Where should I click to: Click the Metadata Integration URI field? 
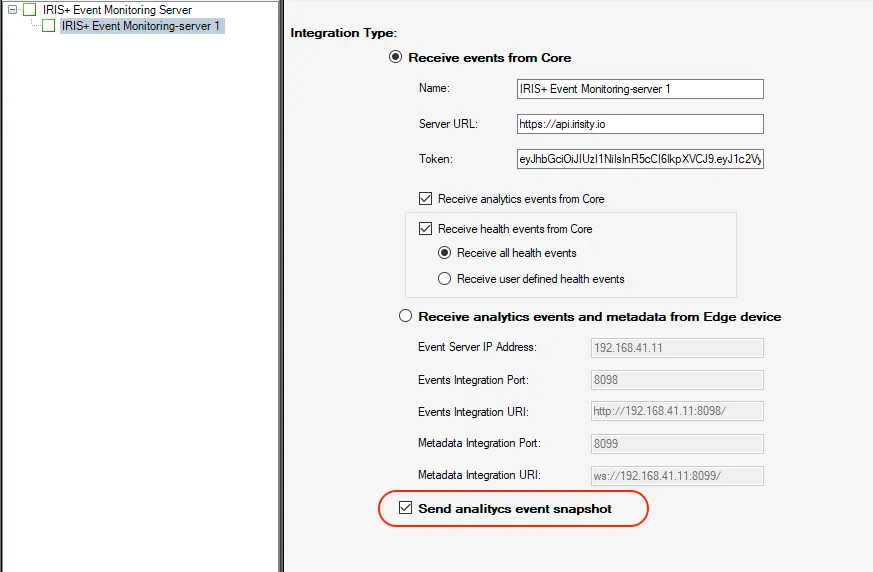677,476
